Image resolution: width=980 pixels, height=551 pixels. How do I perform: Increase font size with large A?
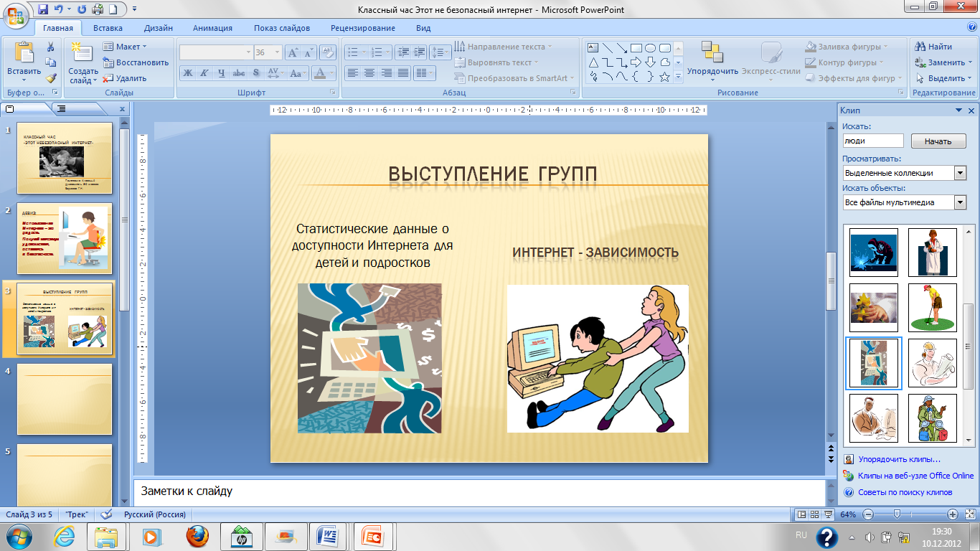pos(293,52)
